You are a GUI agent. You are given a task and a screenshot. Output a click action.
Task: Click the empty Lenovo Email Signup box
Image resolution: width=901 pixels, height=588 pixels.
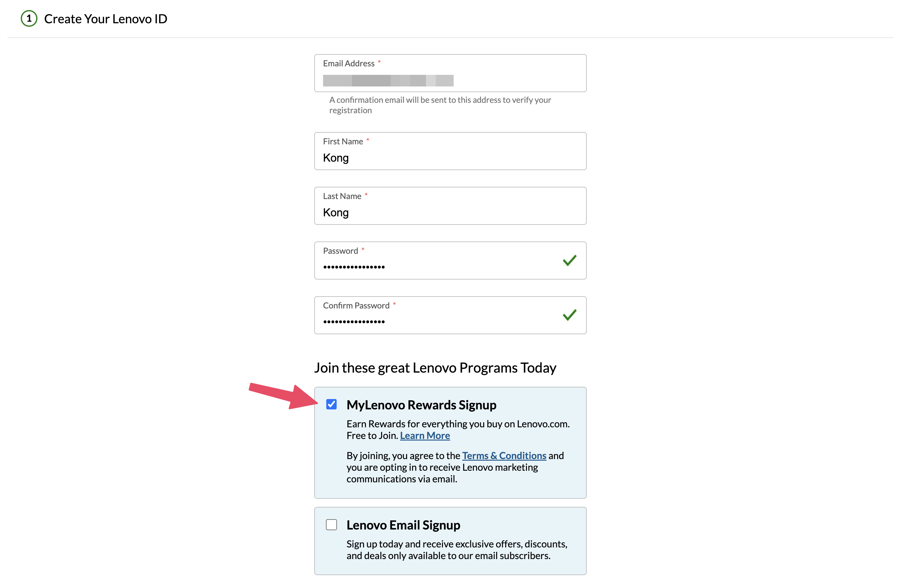pyautogui.click(x=332, y=525)
